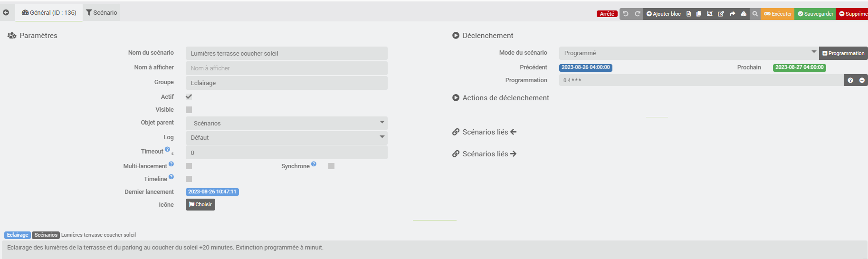The width and height of the screenshot is (868, 259).
Task: Click the undo arrow icon
Action: [x=626, y=14]
